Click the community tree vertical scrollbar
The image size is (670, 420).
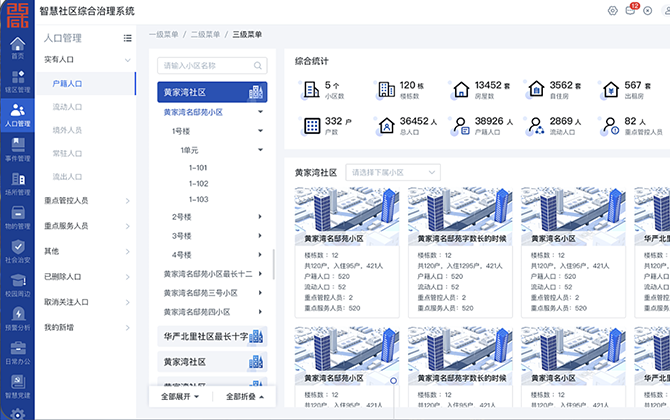pyautogui.click(x=273, y=265)
